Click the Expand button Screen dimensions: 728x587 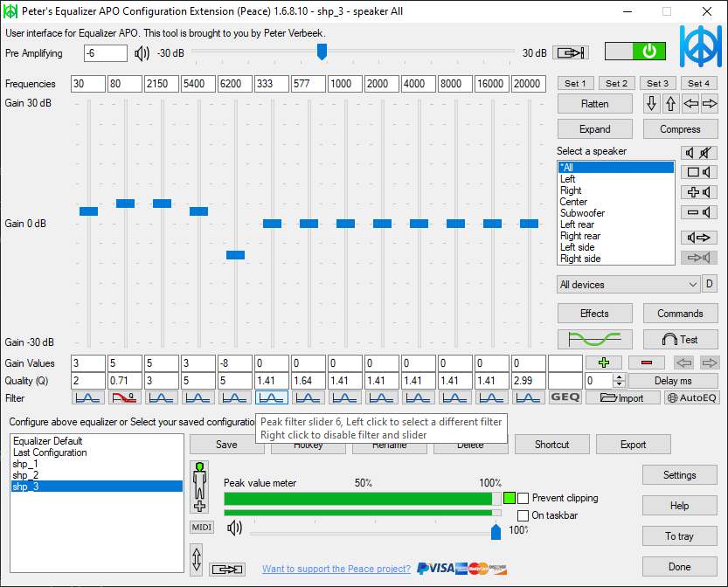[595, 129]
